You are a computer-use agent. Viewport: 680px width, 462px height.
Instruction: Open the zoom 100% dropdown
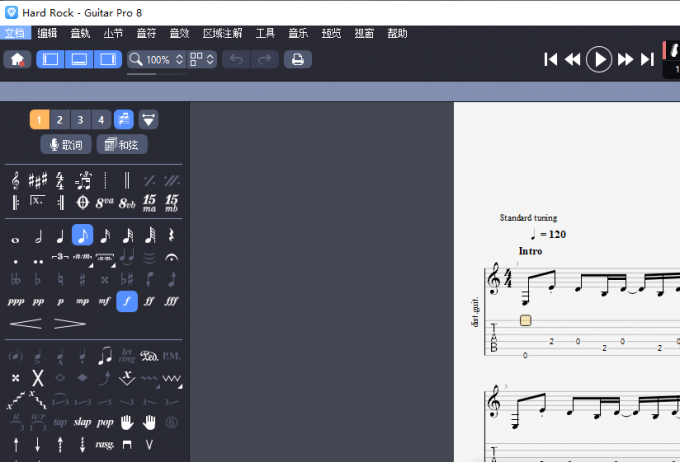(x=157, y=59)
